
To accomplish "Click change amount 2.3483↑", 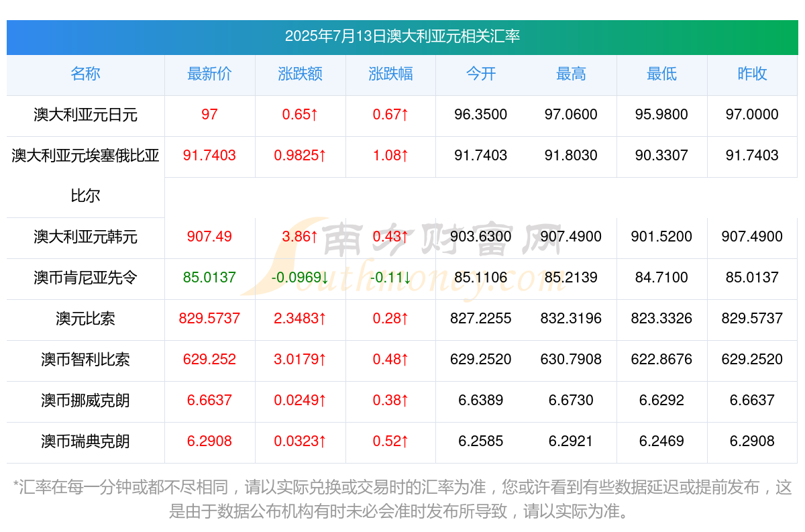I will 300,319.
